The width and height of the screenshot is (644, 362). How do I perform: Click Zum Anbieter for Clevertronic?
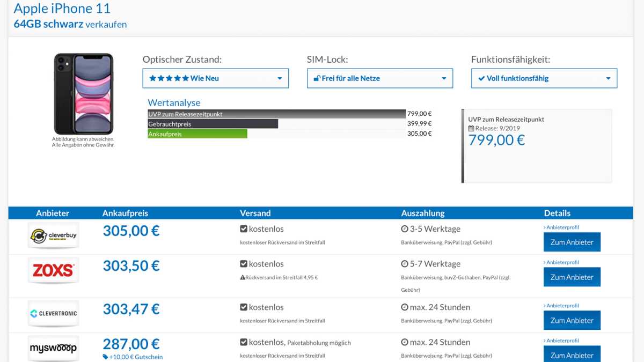tap(572, 320)
